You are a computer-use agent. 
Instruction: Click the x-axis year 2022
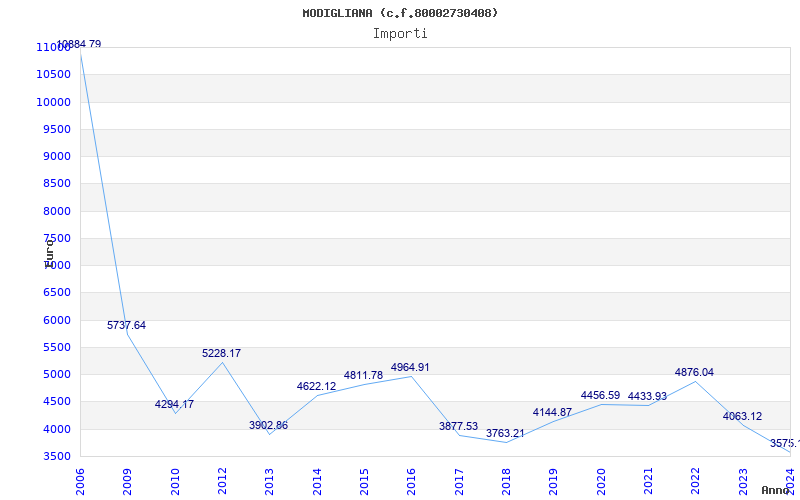point(695,482)
